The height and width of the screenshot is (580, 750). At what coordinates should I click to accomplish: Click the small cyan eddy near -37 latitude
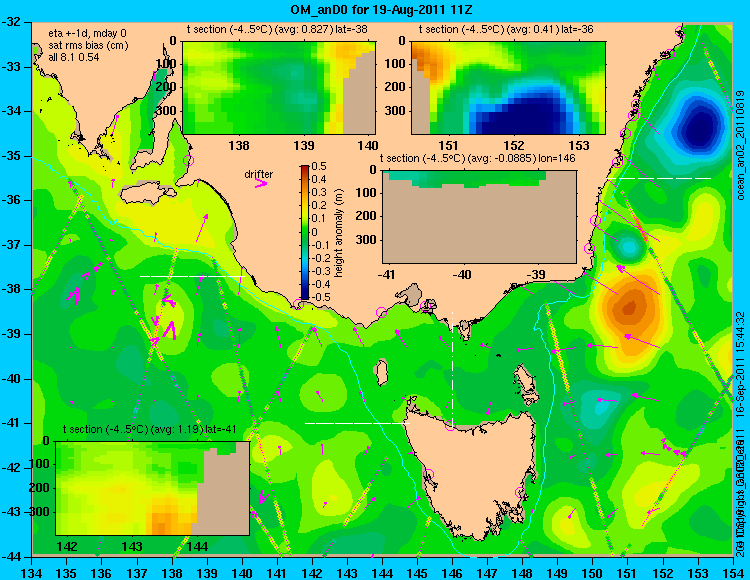[630, 247]
